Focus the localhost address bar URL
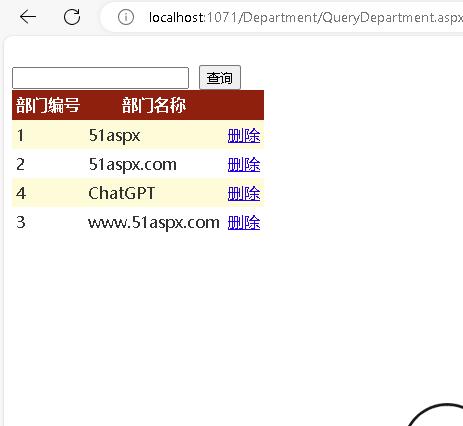Image resolution: width=463 pixels, height=426 pixels. pyautogui.click(x=305, y=17)
